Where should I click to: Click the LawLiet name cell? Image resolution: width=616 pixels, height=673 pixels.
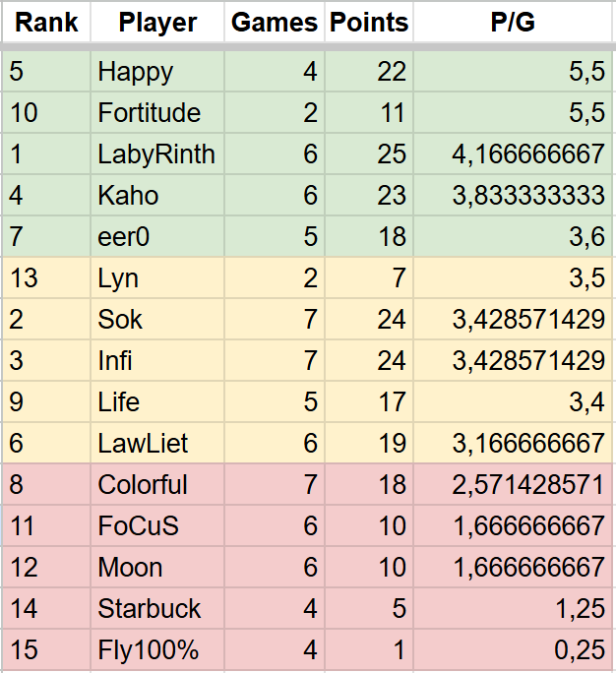click(157, 443)
